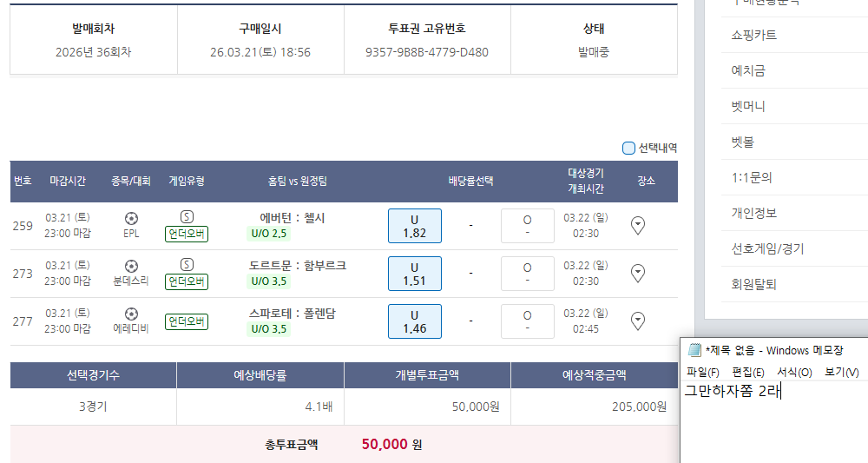The width and height of the screenshot is (868, 463).
Task: Open the 편집(E) menu in Notepad
Action: [748, 372]
